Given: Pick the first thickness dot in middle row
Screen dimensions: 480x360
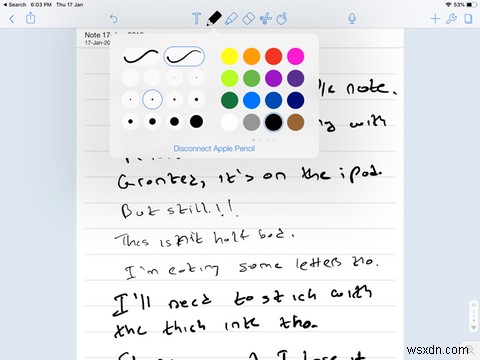Looking at the screenshot, I should coord(130,99).
